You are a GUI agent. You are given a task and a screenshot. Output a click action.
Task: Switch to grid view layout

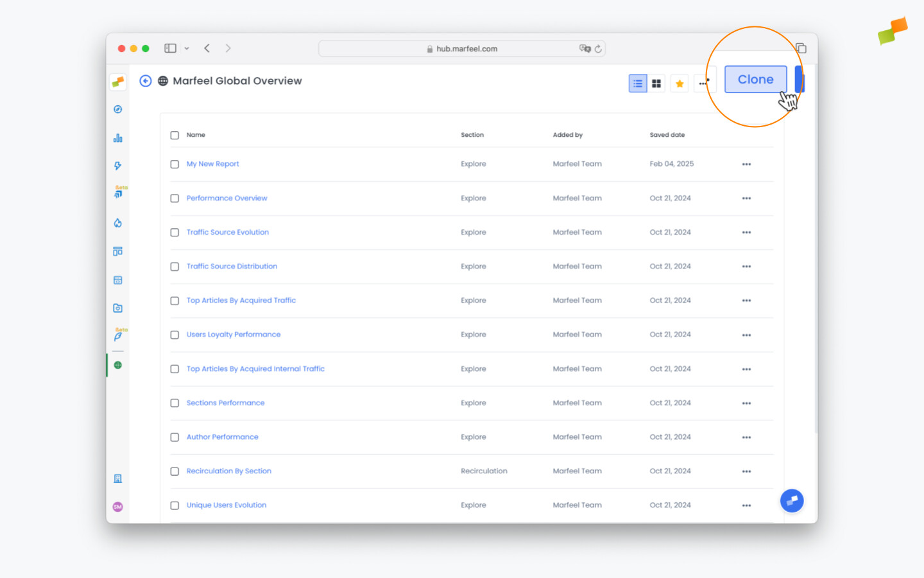tap(656, 83)
